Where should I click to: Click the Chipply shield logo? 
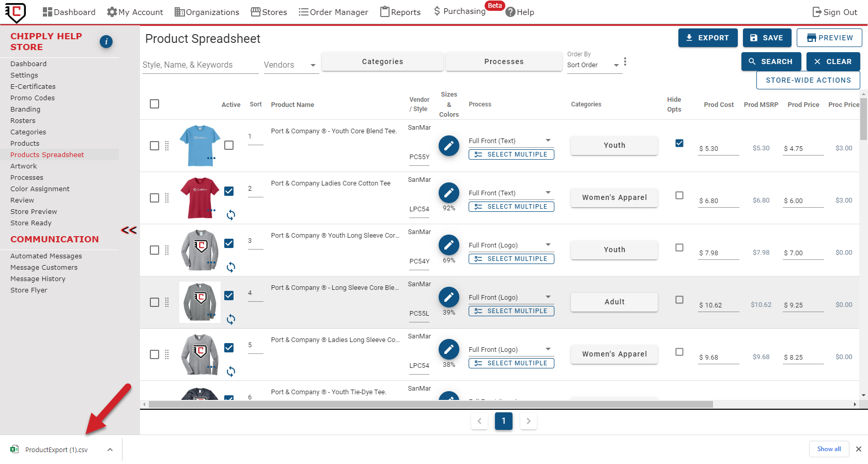pos(16,12)
